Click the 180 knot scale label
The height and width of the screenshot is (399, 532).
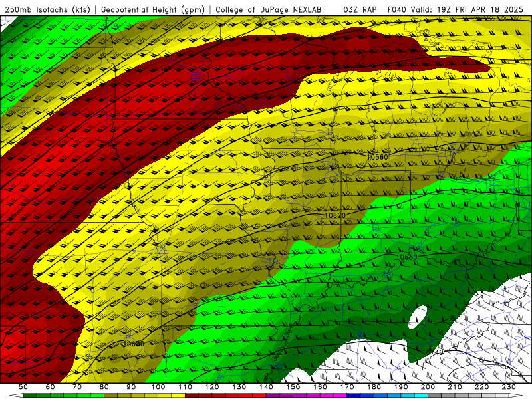[x=374, y=387]
